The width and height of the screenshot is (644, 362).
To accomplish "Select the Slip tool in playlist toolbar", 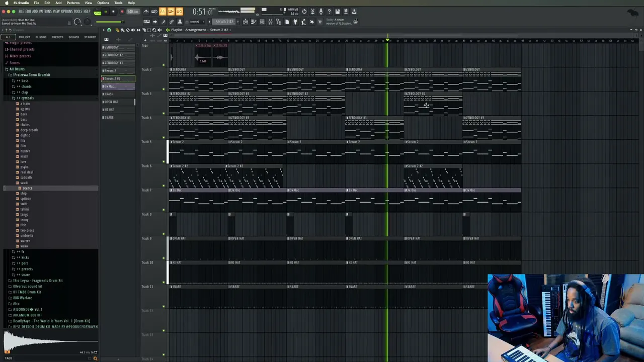I will click(138, 30).
